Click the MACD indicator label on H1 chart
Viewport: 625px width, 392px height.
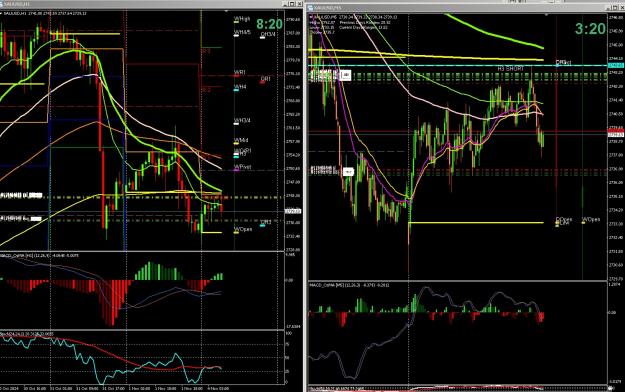point(39,255)
